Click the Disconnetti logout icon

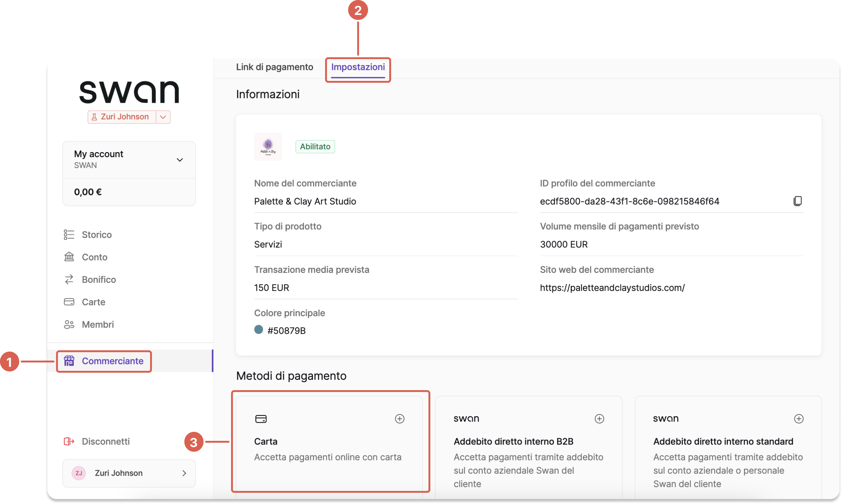tap(69, 441)
